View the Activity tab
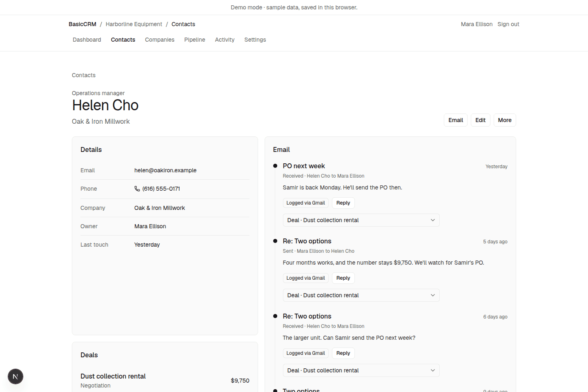Viewport: 588px width, 392px height. point(225,40)
